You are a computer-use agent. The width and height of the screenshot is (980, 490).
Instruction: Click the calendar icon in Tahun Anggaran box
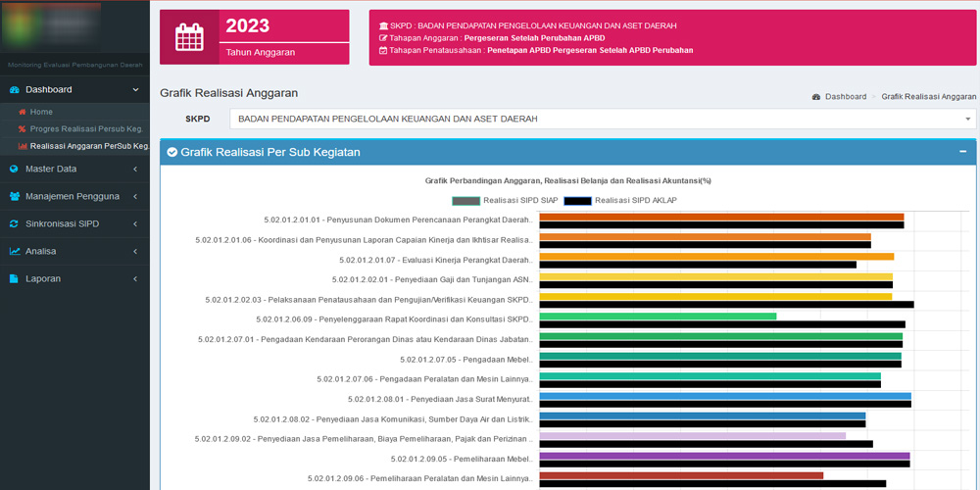[189, 37]
